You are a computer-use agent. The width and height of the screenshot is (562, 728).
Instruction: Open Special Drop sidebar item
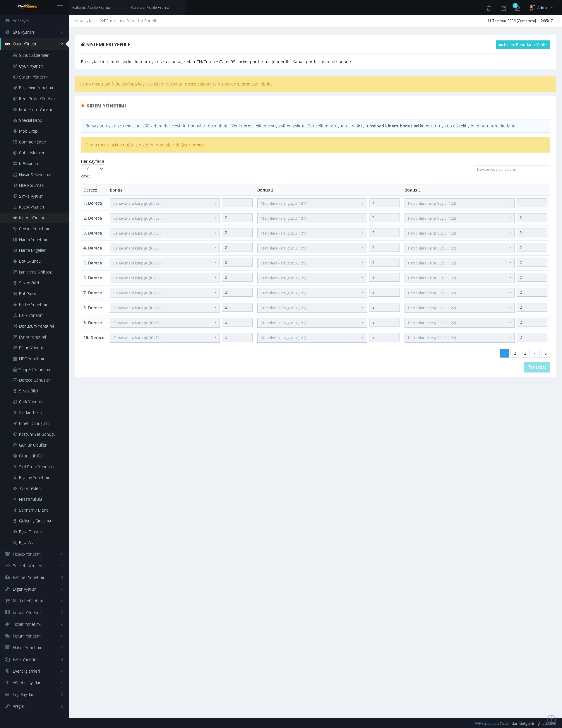[34, 120]
